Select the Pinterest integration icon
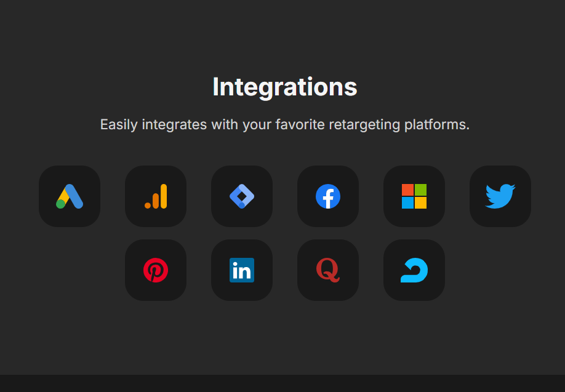Viewport: 565px width, 392px height. [x=156, y=270]
